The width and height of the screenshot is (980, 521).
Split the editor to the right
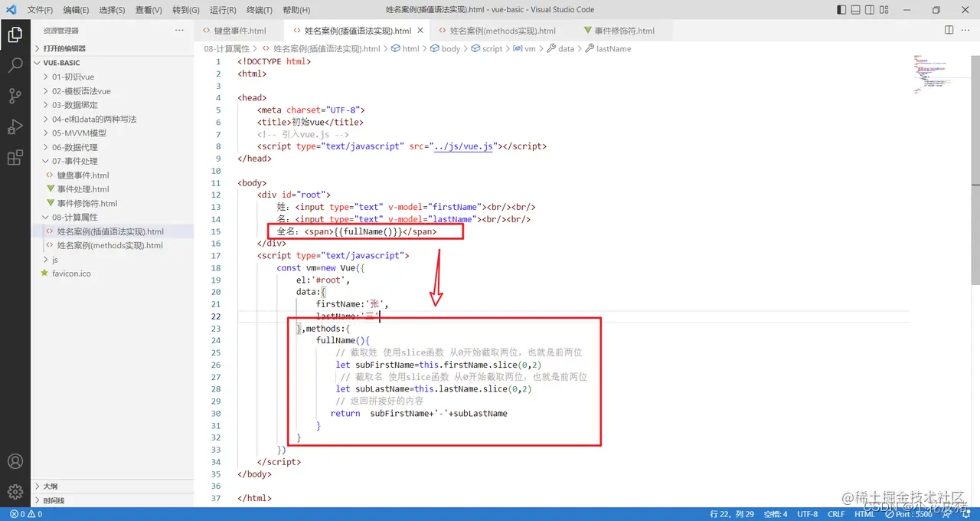tap(949, 30)
